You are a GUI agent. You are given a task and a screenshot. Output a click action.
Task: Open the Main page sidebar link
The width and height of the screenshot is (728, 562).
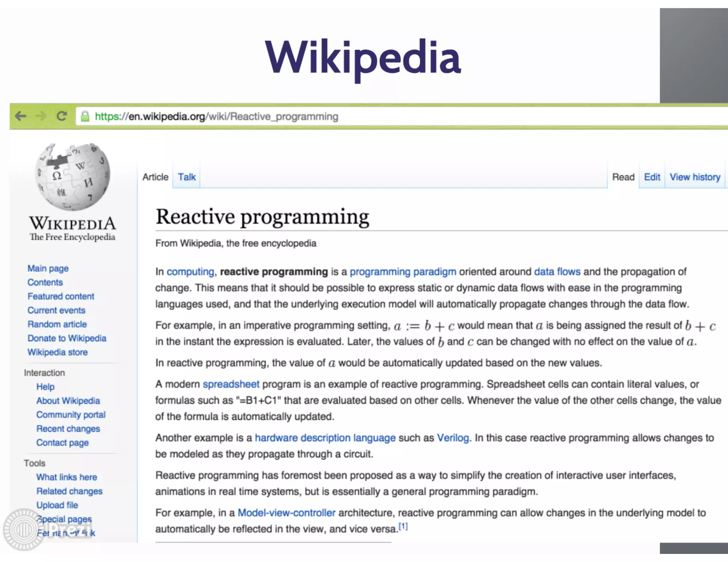(48, 269)
